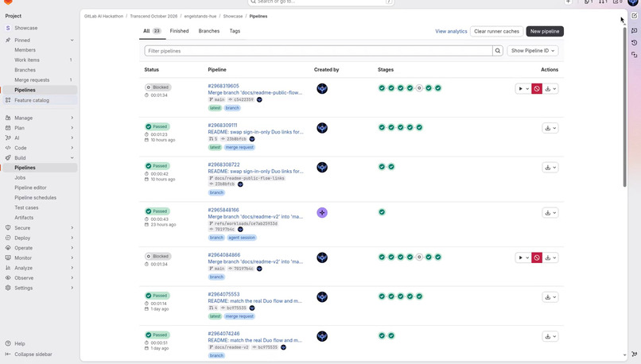Click Passed status badge of pipeline #2968308722
Image resolution: width=641 pixels, height=364 pixels.
[x=157, y=166]
